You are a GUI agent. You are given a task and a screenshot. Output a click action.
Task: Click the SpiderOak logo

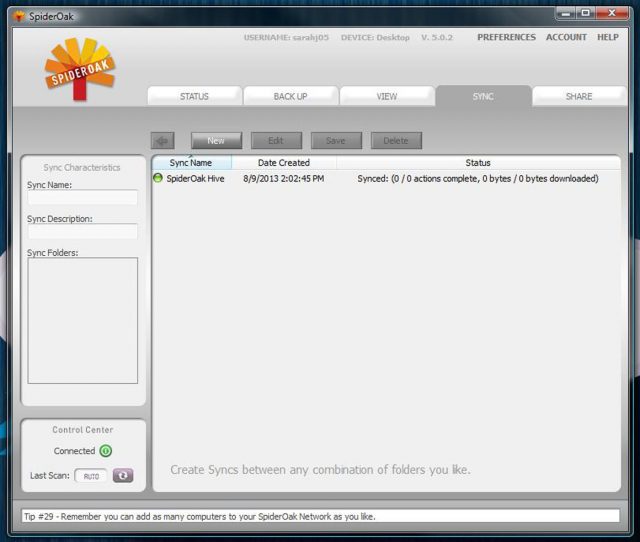coord(80,70)
